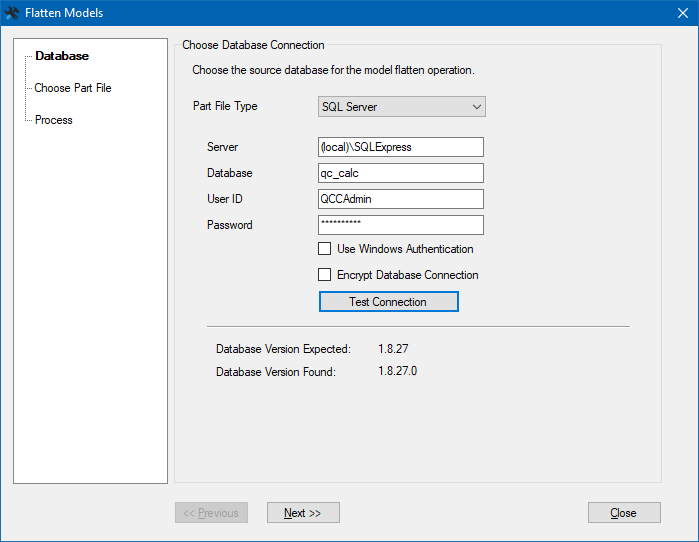
Task: Click the Database Version Expected label
Action: coord(283,349)
